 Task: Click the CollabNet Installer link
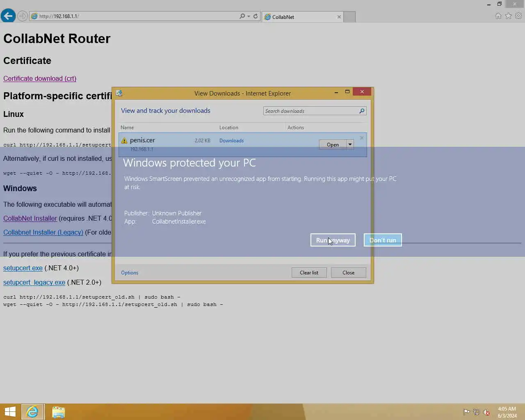(30, 218)
